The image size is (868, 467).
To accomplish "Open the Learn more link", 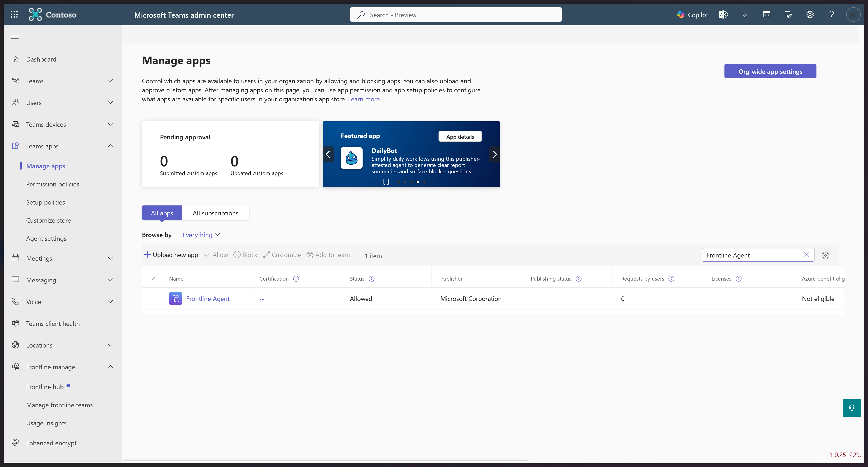I will click(363, 99).
